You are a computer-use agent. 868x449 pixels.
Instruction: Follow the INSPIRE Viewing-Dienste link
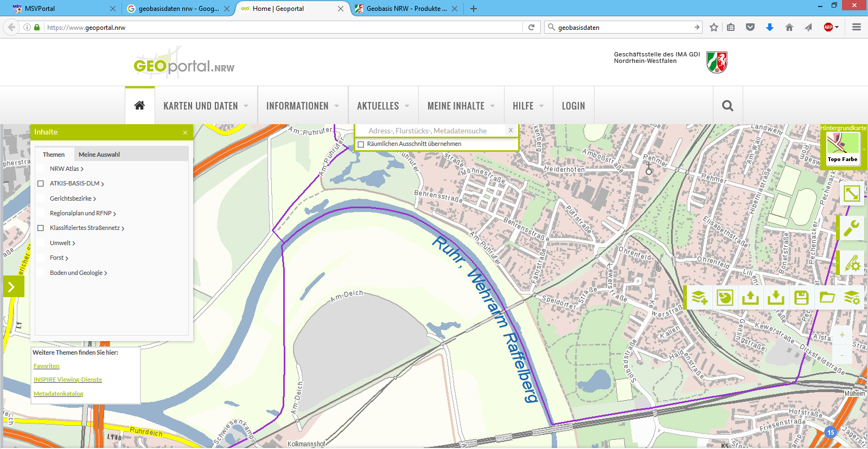tap(68, 380)
